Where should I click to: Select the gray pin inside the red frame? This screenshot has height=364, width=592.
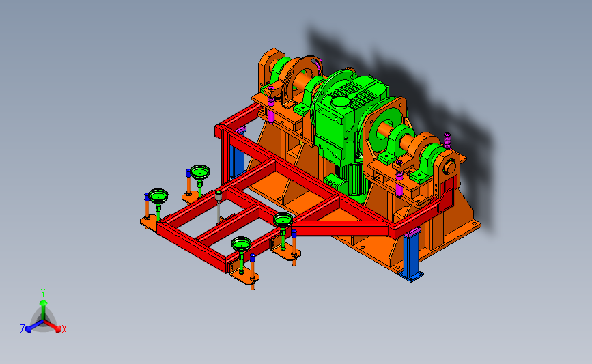pyautogui.click(x=219, y=206)
